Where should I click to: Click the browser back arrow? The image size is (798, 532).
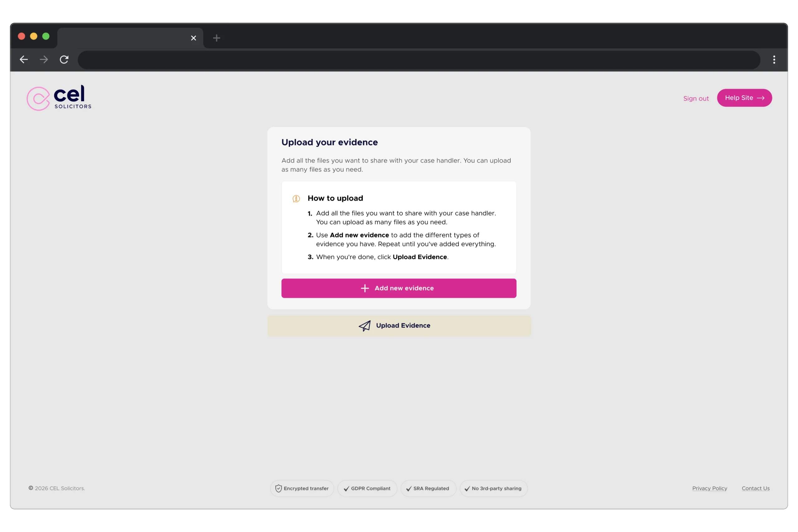click(24, 60)
